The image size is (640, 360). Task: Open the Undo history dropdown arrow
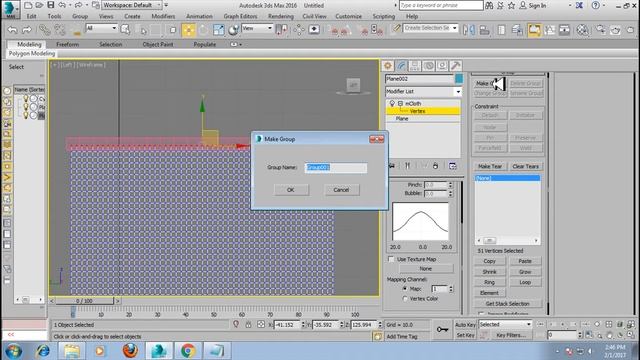(x=70, y=5)
